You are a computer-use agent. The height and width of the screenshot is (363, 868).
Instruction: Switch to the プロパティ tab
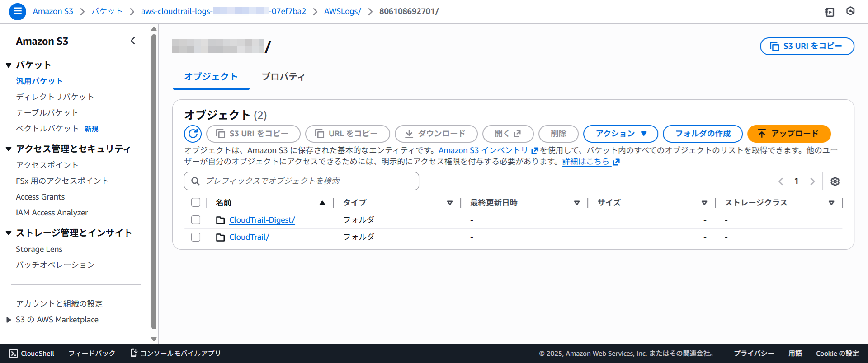(x=283, y=77)
